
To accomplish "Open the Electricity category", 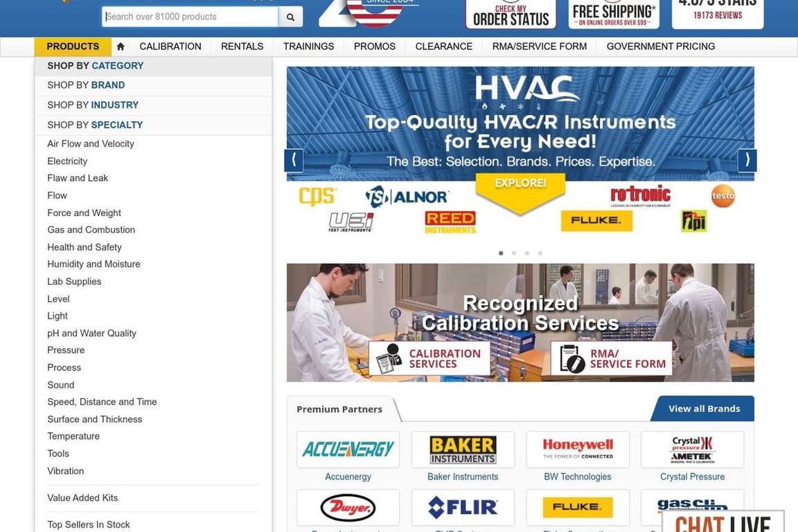I will tap(67, 161).
